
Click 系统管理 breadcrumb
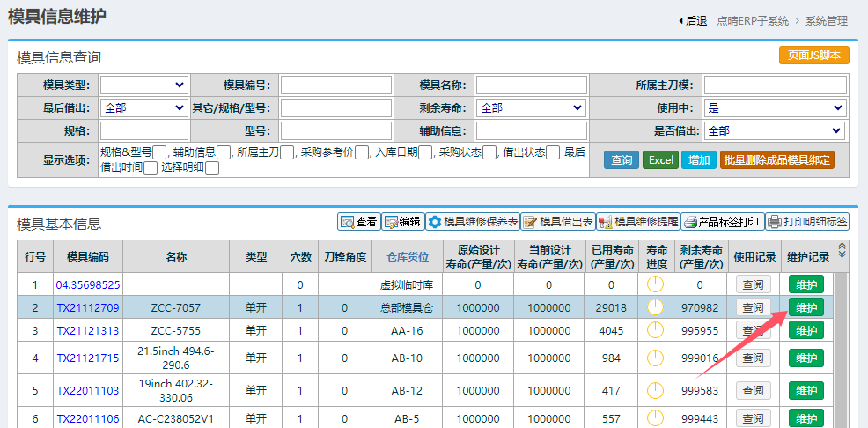click(x=827, y=21)
